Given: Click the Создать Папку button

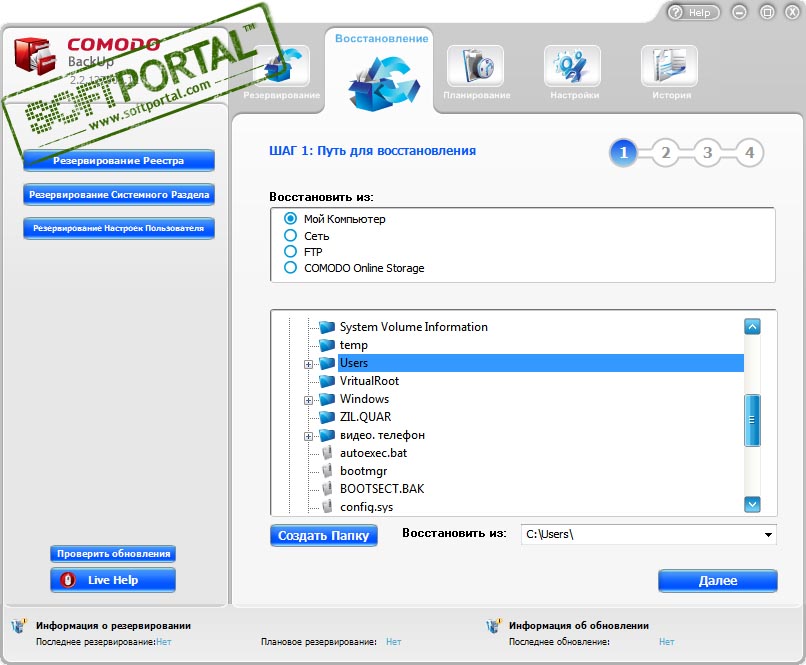Looking at the screenshot, I should [x=324, y=535].
